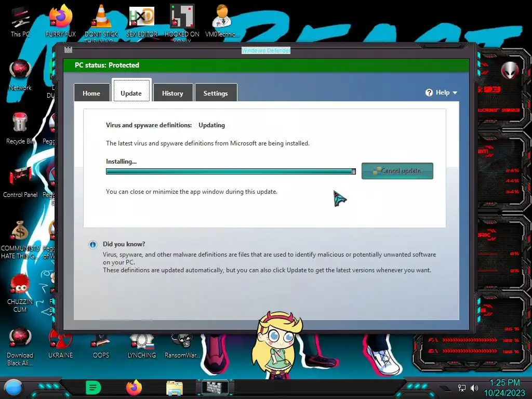This screenshot has width=532, height=399.
Task: Open File Explorer from the taskbar
Action: pos(175,388)
